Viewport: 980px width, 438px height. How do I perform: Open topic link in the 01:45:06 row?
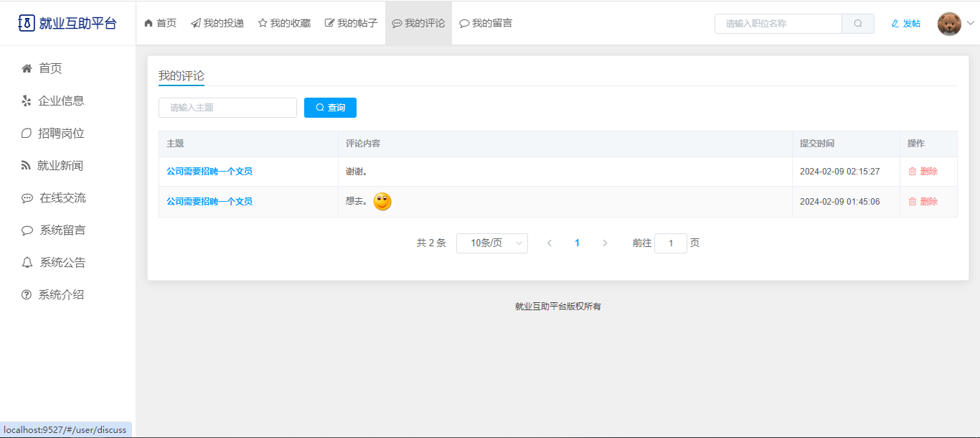point(209,202)
